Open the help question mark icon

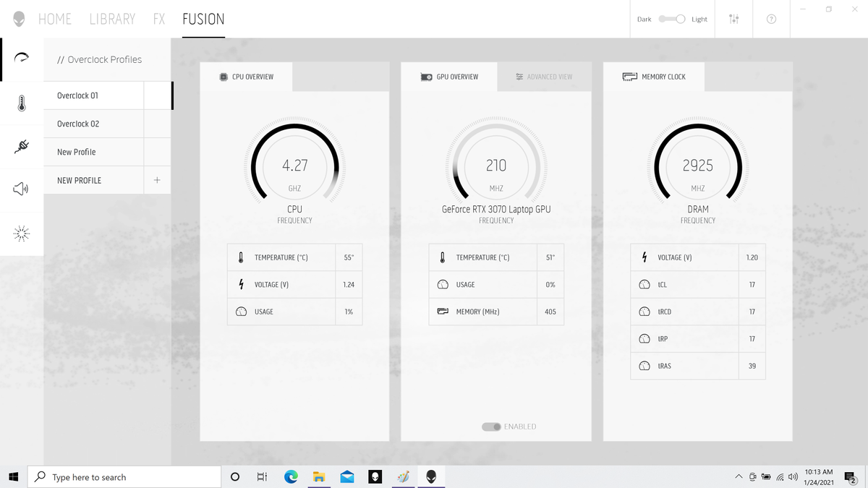(x=771, y=19)
